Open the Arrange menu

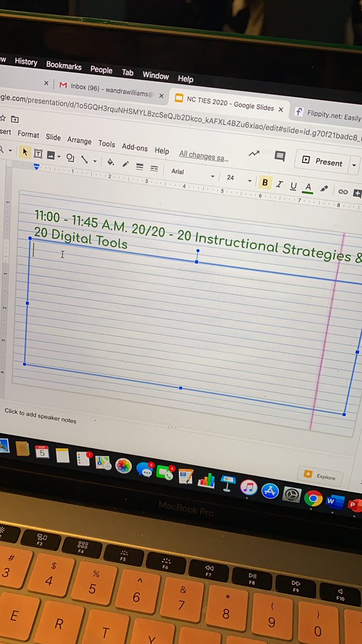[79, 140]
